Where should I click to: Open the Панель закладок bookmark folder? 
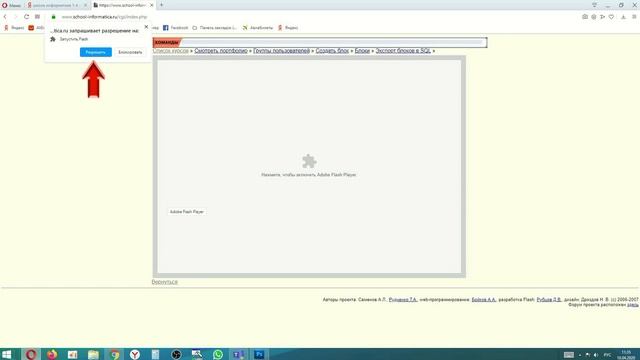click(x=214, y=28)
